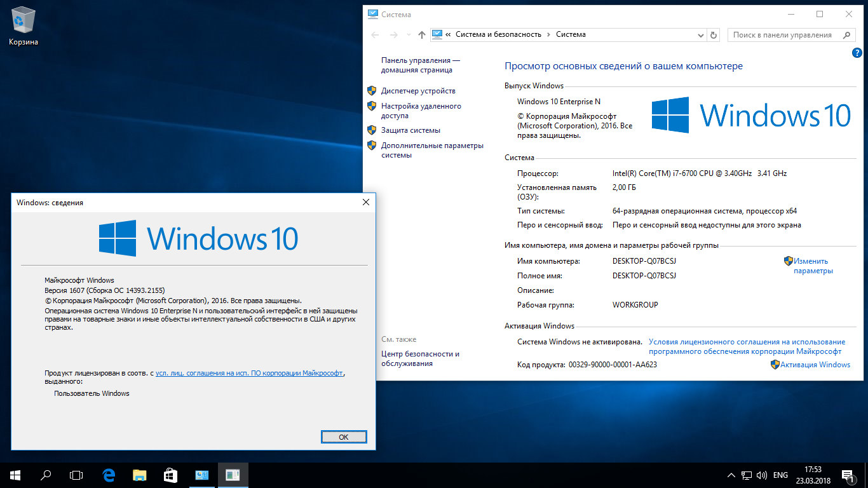
Task: Click the refresh button in the address bar
Action: coord(714,35)
